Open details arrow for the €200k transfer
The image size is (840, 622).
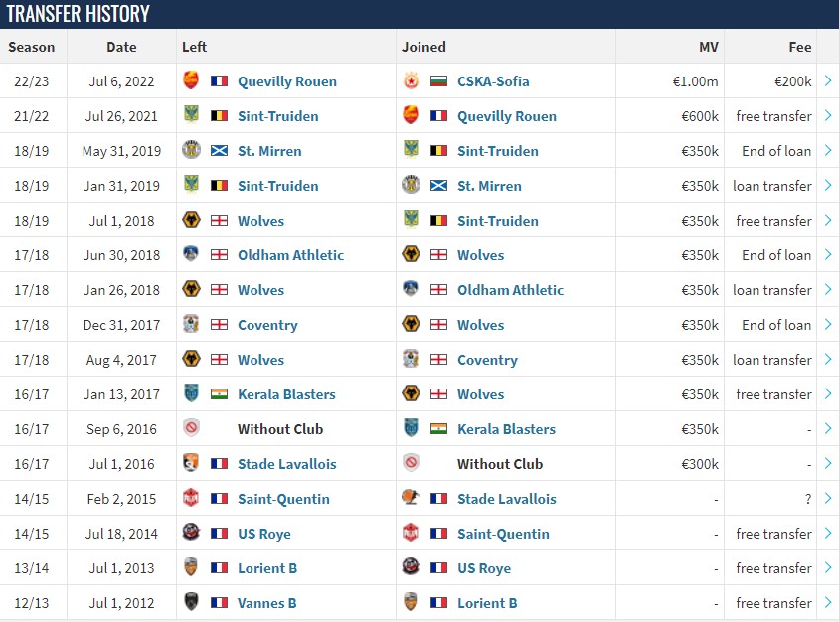click(x=828, y=80)
